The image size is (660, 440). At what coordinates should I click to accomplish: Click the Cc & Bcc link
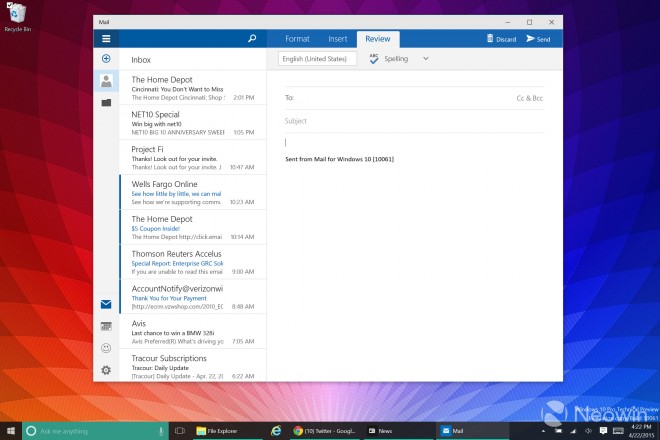[530, 98]
